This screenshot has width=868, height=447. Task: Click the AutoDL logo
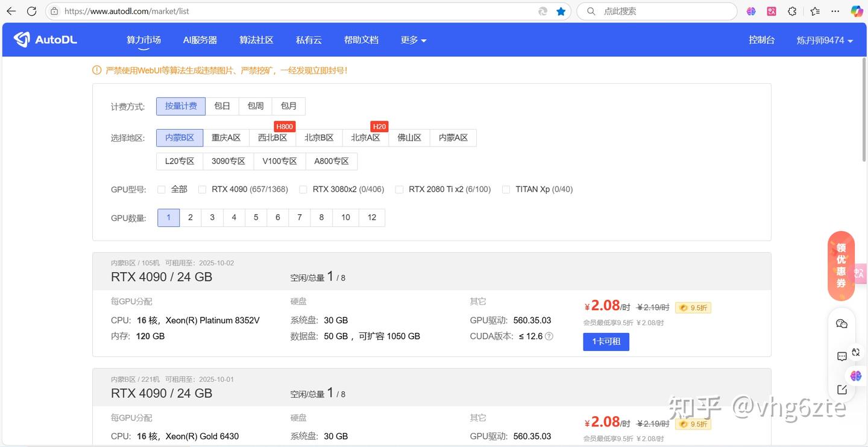pyautogui.click(x=45, y=39)
